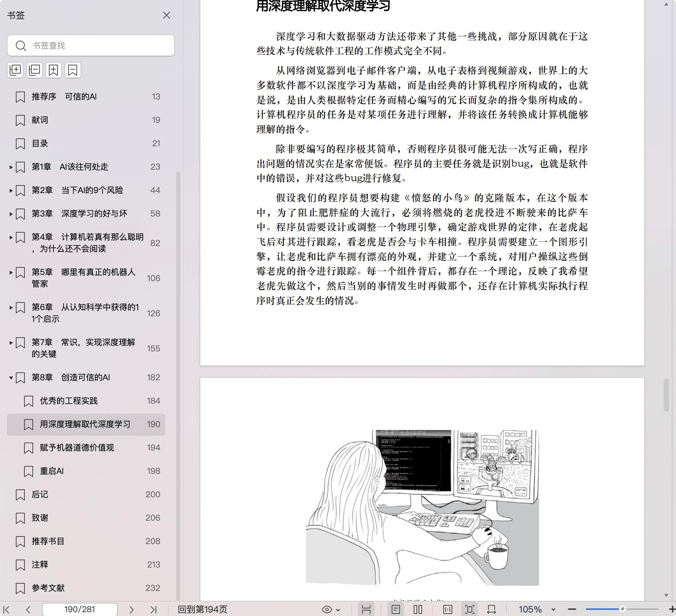Open bookmark 优秀的工程实践
Image resolution: width=676 pixels, height=616 pixels.
[x=86, y=401]
